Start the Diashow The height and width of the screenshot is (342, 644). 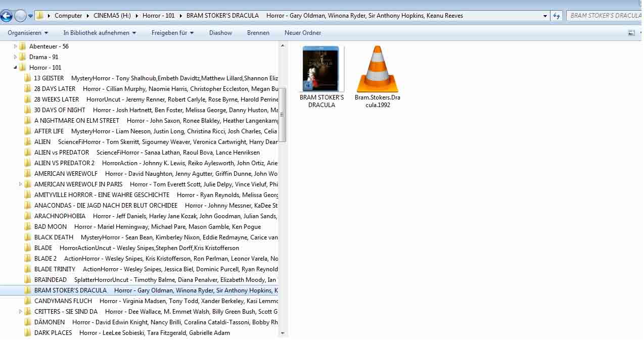click(x=221, y=33)
